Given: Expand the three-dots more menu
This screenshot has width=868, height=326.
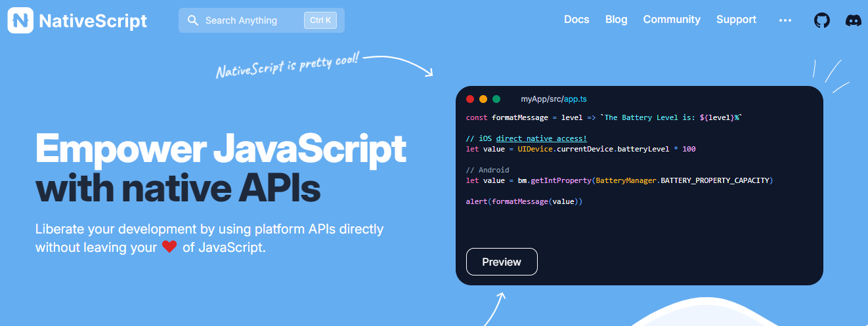Looking at the screenshot, I should click(x=785, y=20).
